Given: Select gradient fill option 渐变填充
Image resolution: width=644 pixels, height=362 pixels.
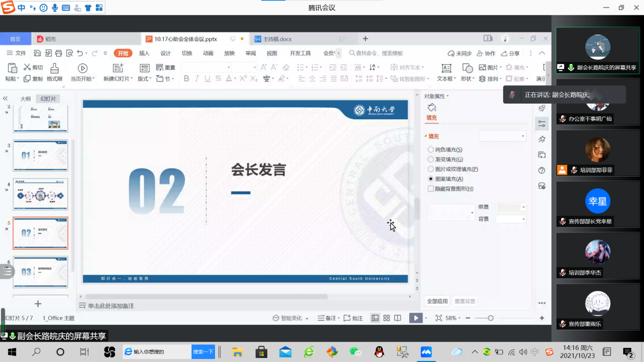Looking at the screenshot, I should [431, 159].
